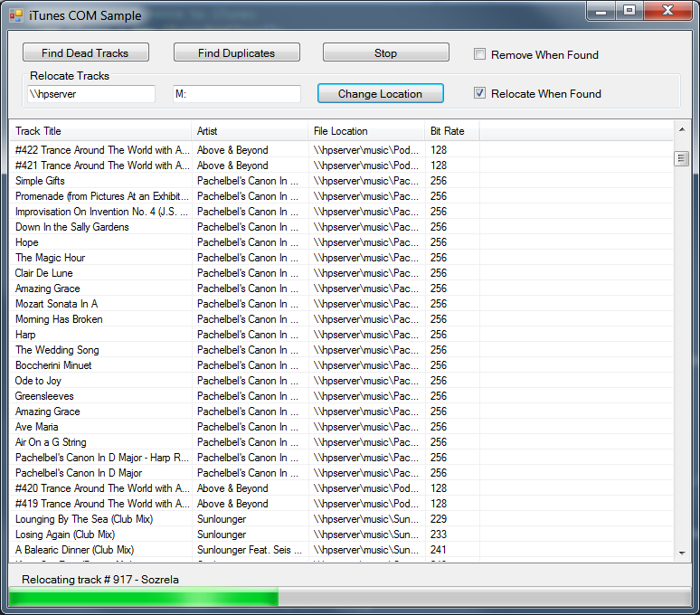Click the green relocation progress bar
Screen dimensions: 700x615
(x=350, y=597)
